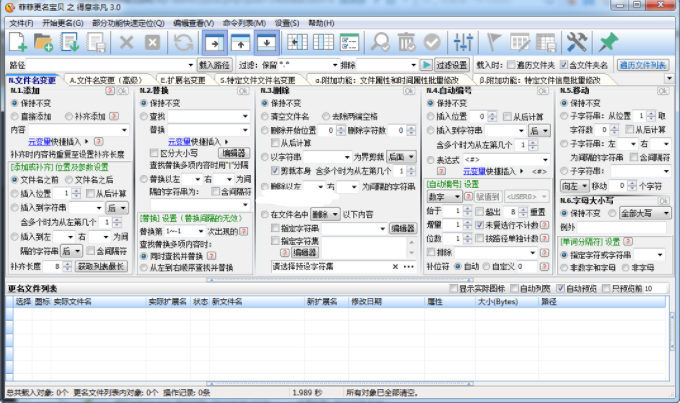Click the 获取列表最长 button

(x=101, y=266)
